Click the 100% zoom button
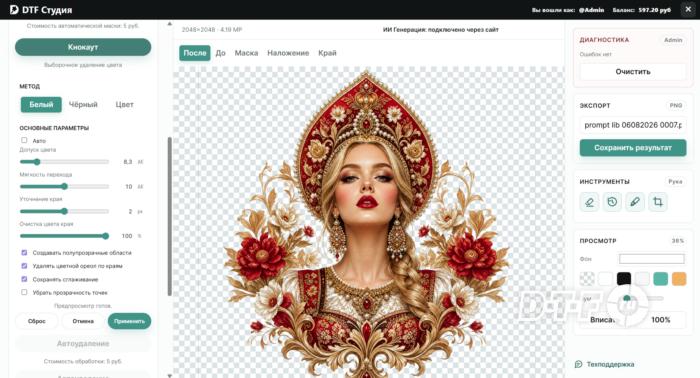 (x=660, y=320)
